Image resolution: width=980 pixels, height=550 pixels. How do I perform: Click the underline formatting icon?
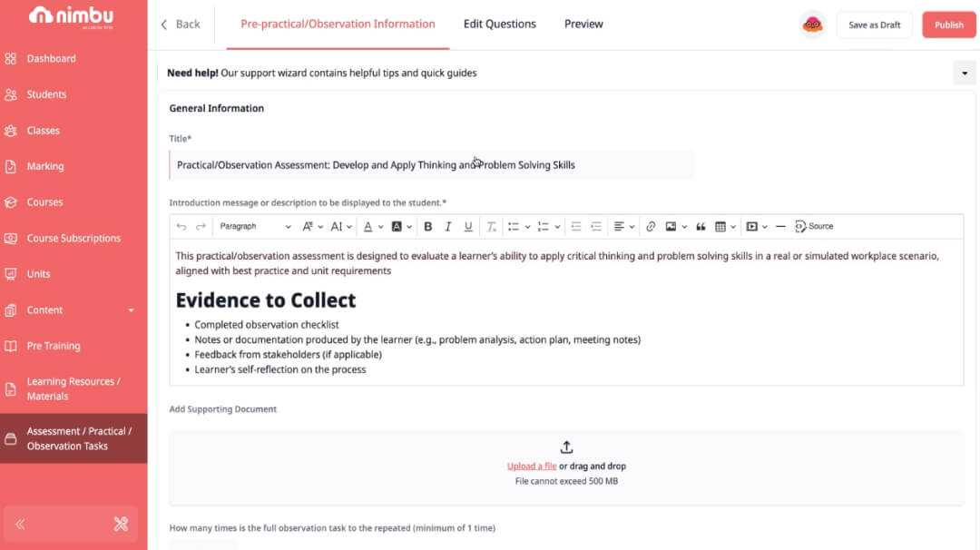coord(468,227)
